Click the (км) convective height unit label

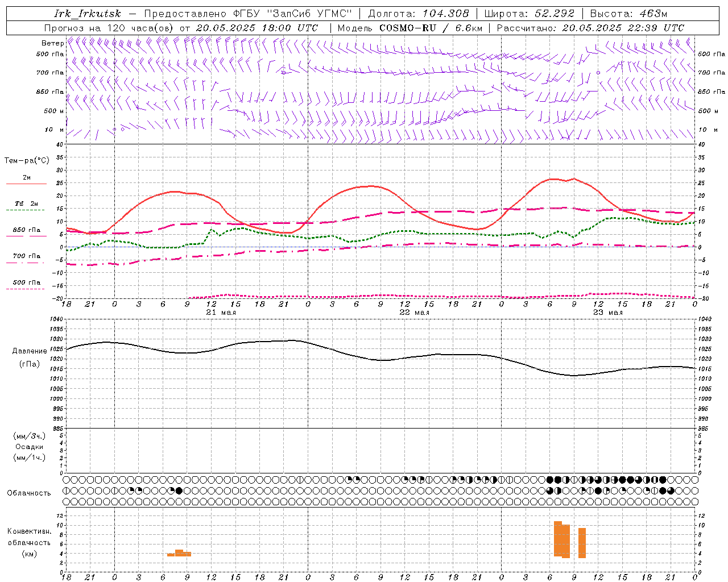pos(29,554)
